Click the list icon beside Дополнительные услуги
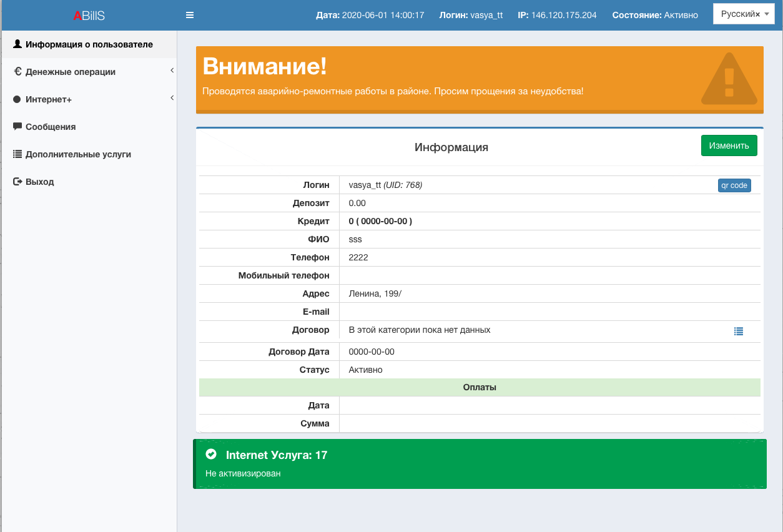The image size is (783, 532). tap(17, 154)
